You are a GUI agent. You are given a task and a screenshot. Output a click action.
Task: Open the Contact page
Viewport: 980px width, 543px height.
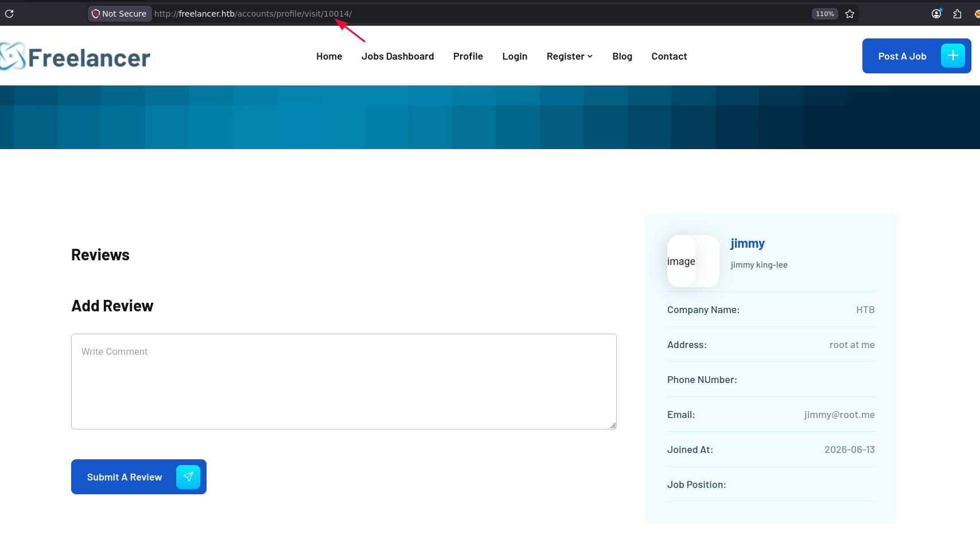pos(669,56)
